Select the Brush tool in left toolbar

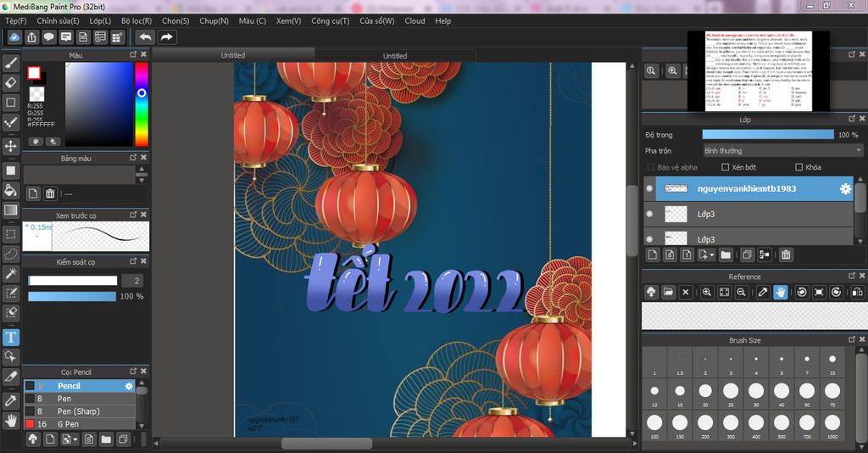click(10, 63)
